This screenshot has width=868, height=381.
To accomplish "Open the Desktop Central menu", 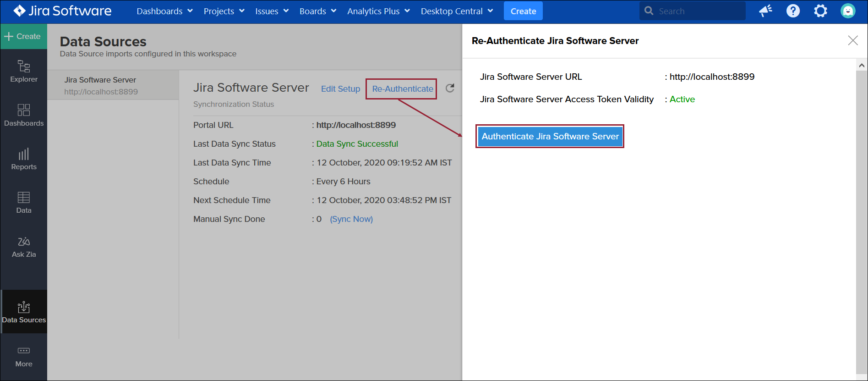I will pyautogui.click(x=457, y=11).
